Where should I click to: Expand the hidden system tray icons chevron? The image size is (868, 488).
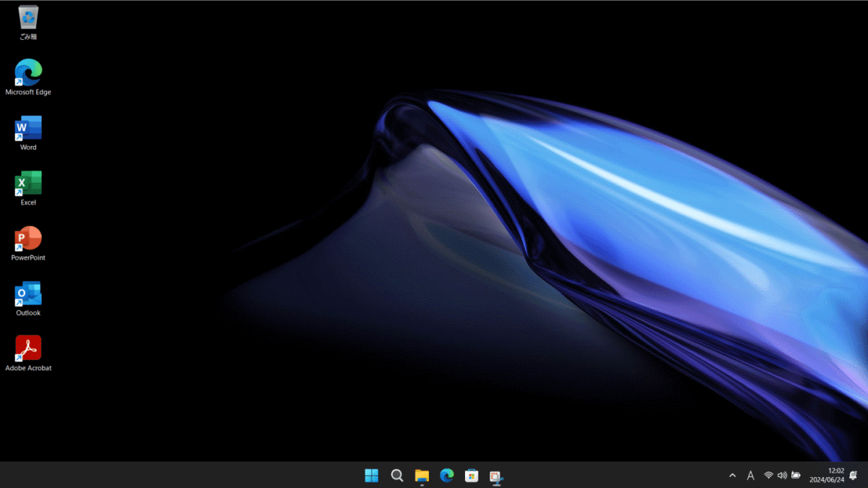(x=732, y=475)
